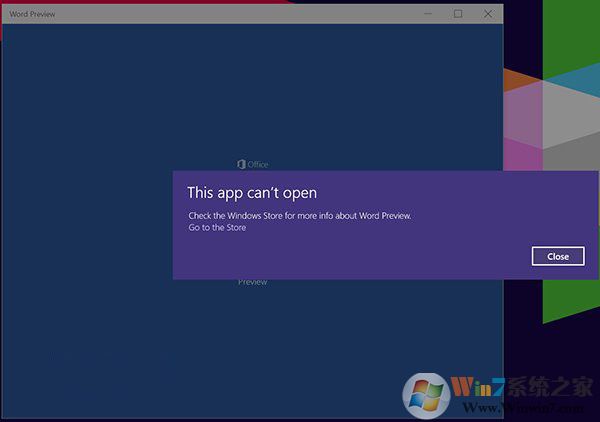Minimize the Word Preview window
This screenshot has width=600, height=422.
pyautogui.click(x=428, y=14)
